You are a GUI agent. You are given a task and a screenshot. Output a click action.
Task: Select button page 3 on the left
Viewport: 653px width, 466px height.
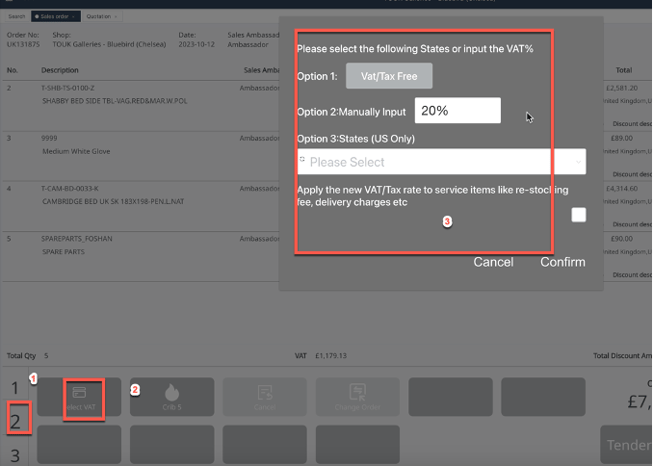[x=15, y=456]
